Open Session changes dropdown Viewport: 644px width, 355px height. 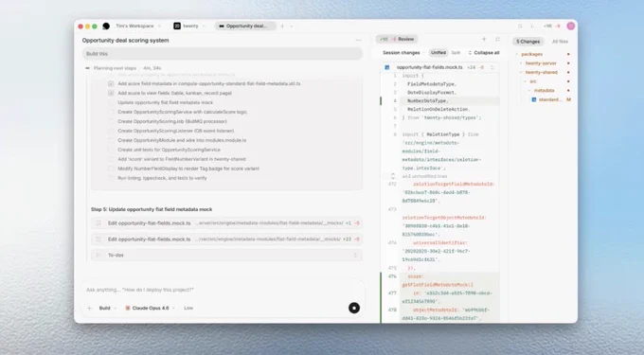pyautogui.click(x=403, y=52)
